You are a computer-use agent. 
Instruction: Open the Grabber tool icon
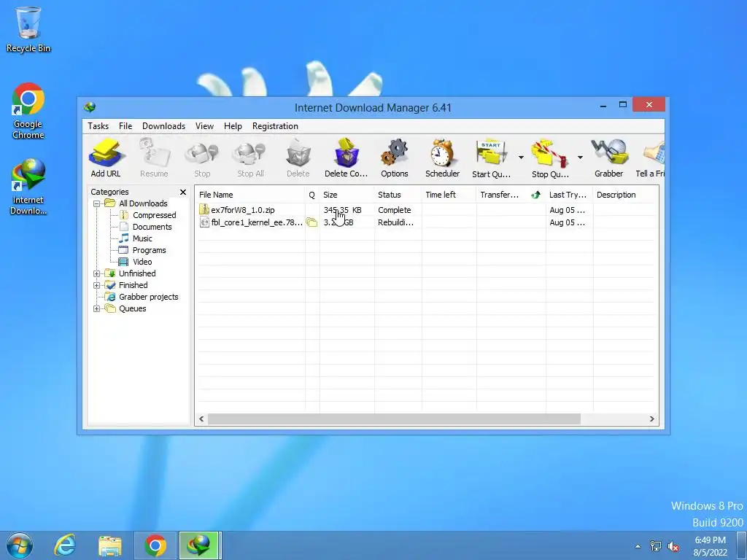[x=609, y=158]
